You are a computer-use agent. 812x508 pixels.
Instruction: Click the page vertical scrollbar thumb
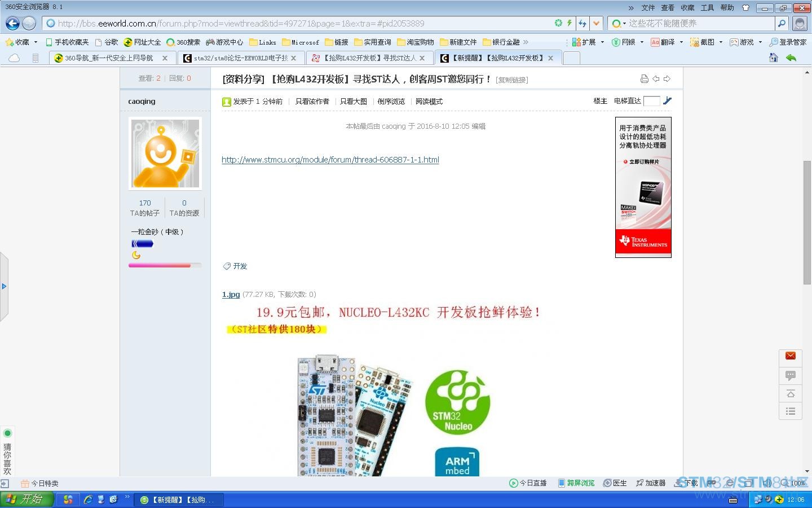[807, 222]
